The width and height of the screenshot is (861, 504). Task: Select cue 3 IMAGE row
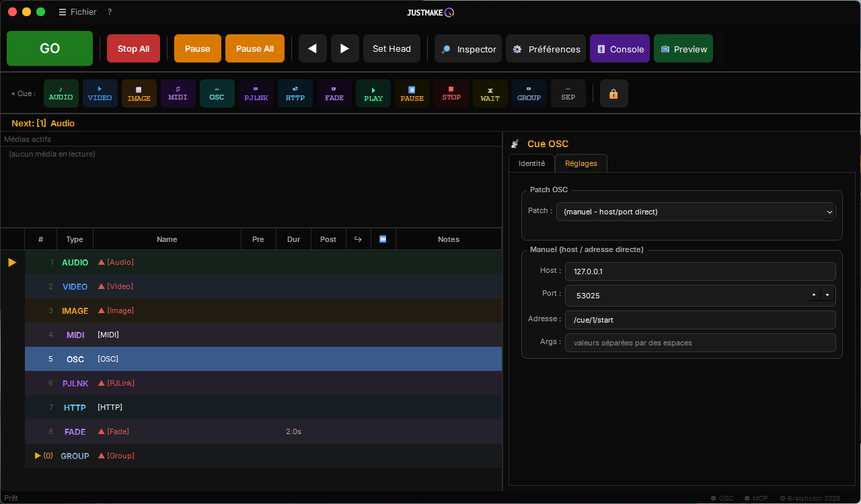(263, 310)
